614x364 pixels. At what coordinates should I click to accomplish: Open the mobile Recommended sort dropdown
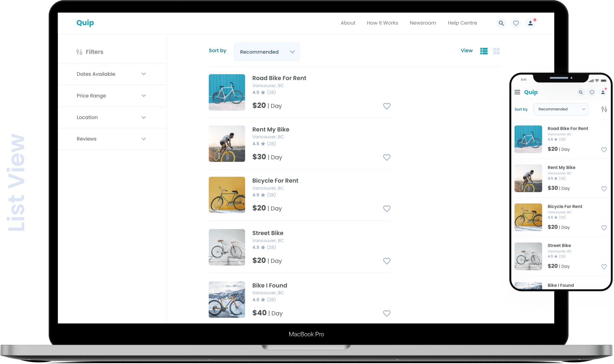(561, 109)
